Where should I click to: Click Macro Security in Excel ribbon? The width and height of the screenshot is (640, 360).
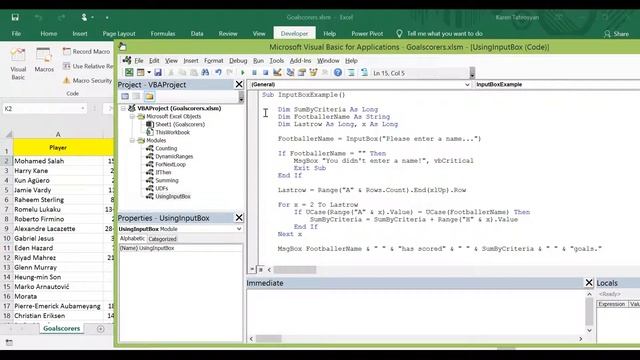tap(87, 80)
